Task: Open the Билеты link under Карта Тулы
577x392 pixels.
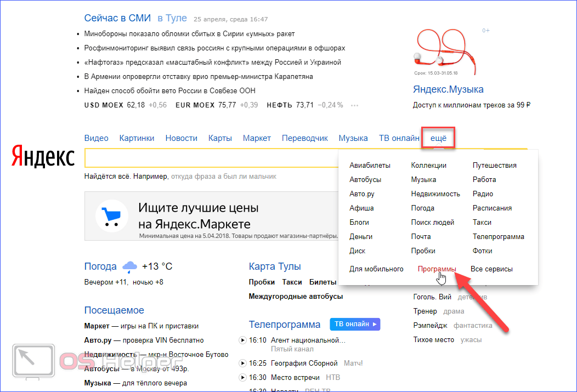Action: pos(323,282)
